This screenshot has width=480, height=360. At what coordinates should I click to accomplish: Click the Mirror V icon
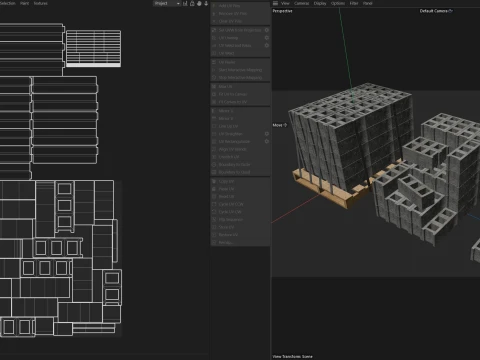click(214, 118)
